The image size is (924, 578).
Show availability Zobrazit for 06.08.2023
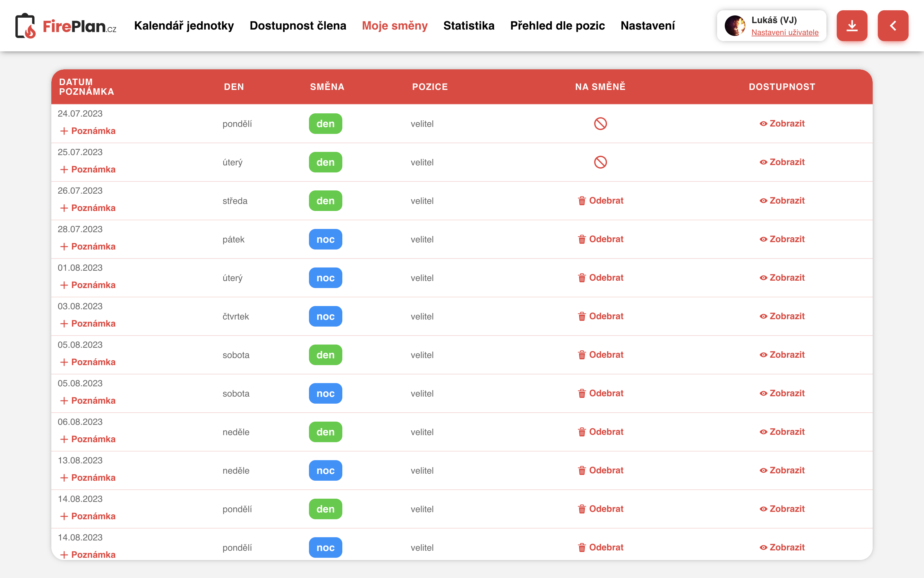(782, 432)
